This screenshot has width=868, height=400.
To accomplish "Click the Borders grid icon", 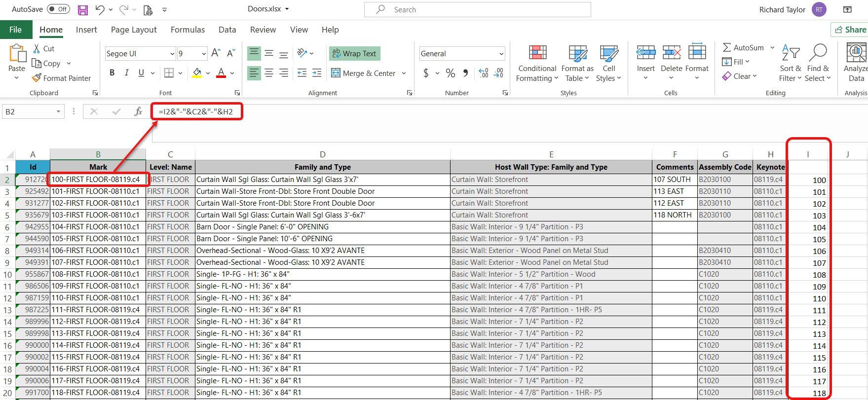I will (x=169, y=73).
